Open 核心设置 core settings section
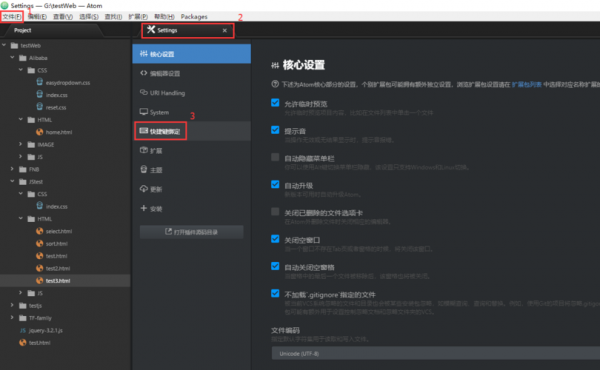This screenshot has width=600, height=370. pyautogui.click(x=192, y=54)
